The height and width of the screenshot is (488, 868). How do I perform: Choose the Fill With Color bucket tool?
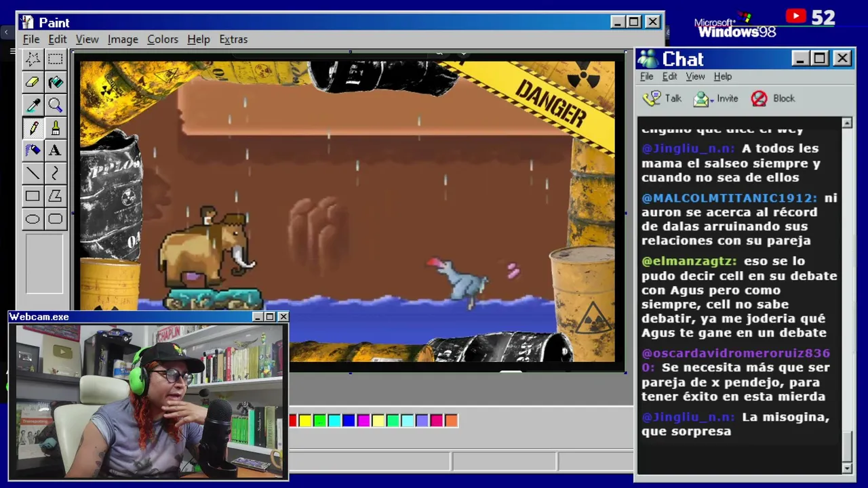[56, 82]
